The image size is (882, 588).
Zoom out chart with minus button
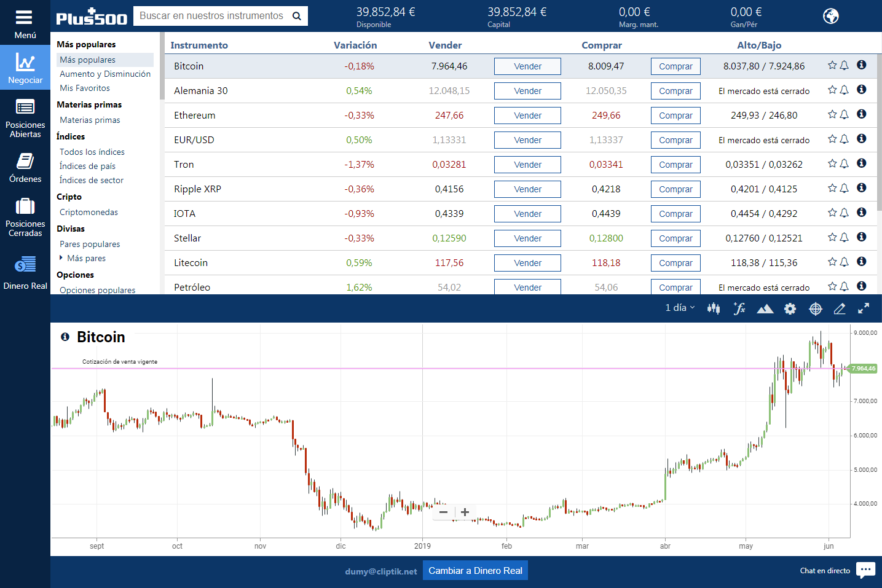point(444,512)
